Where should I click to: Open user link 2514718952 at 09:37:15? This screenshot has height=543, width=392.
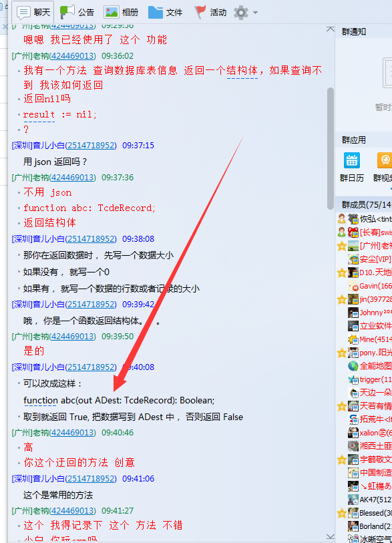[91, 145]
